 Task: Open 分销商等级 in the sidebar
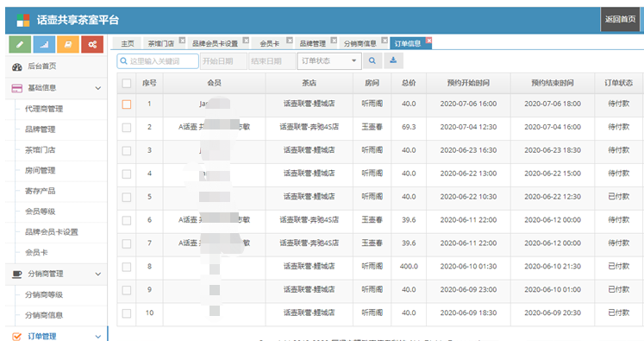[x=44, y=294]
